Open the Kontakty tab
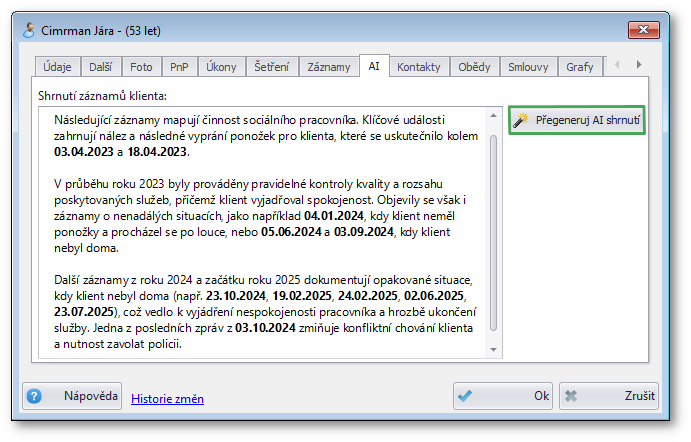The height and width of the screenshot is (442, 691). coord(418,67)
